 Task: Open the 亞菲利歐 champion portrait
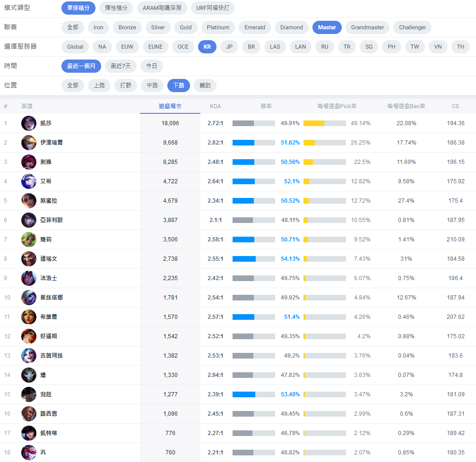point(29,220)
